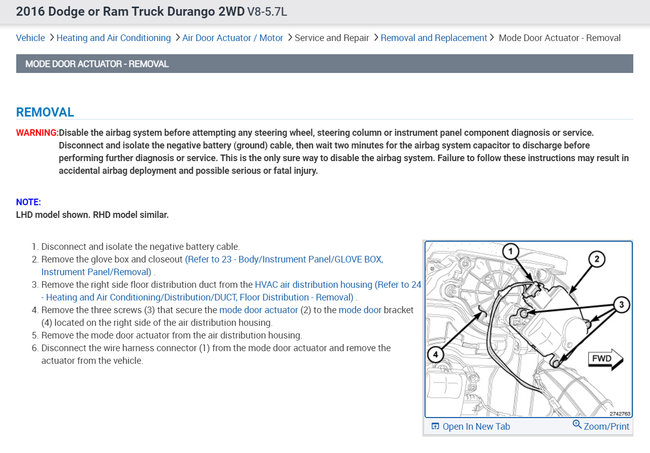
Task: Open HVAC air distribution housing reference link
Action: point(231,291)
